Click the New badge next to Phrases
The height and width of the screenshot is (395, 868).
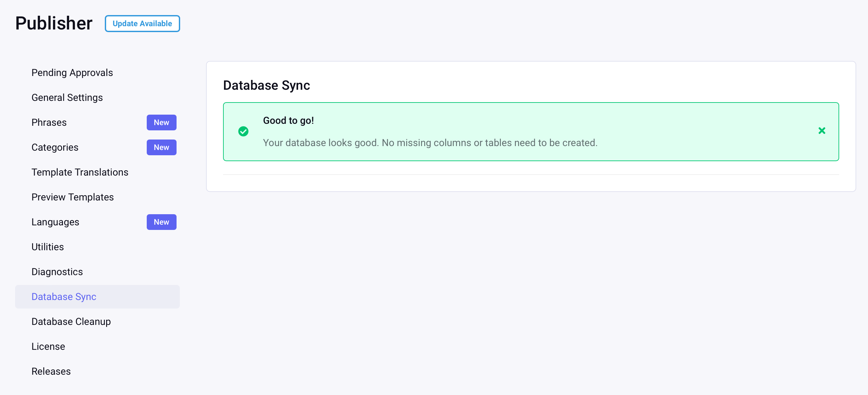pos(161,123)
